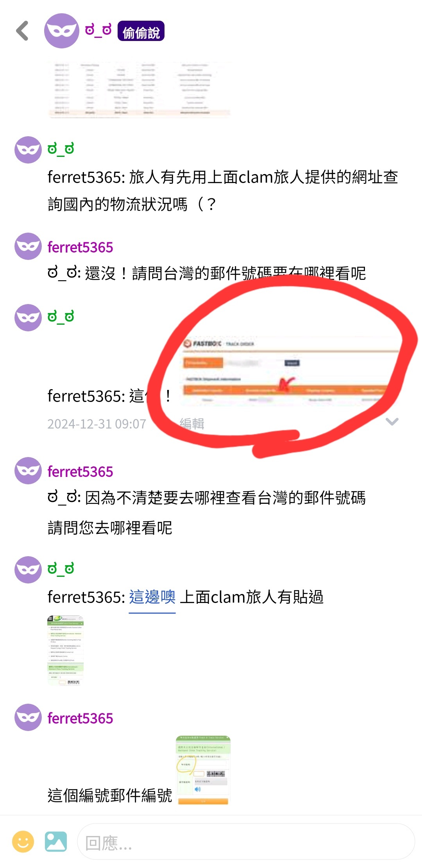422x868 pixels.
Task: Click the 2024-12-31 09:07 timestamp
Action: pyautogui.click(x=97, y=424)
